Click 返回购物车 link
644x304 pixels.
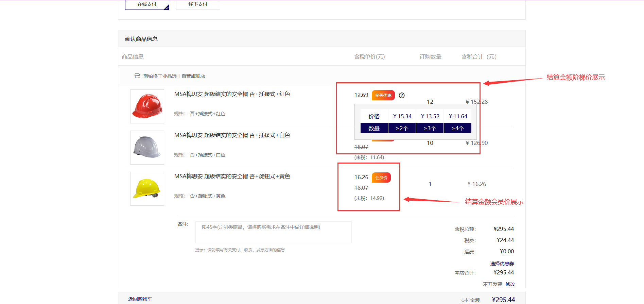click(140, 299)
